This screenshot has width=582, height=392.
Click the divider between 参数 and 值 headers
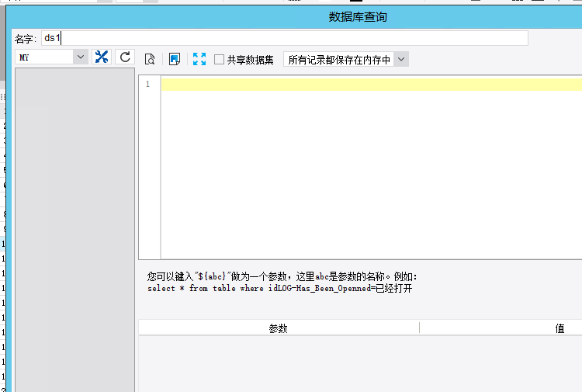419,328
